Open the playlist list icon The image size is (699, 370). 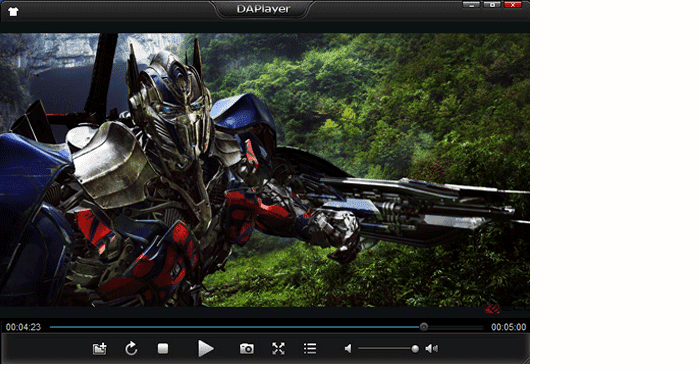point(310,349)
